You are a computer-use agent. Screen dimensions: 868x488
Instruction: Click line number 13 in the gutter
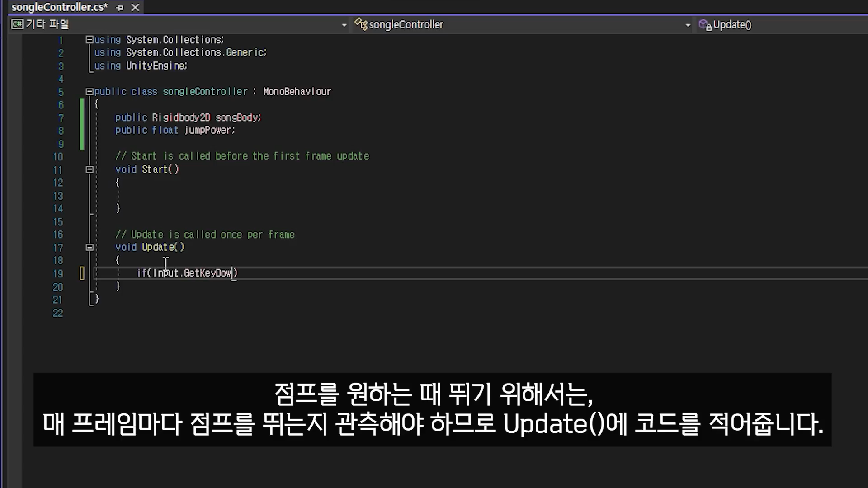click(58, 196)
